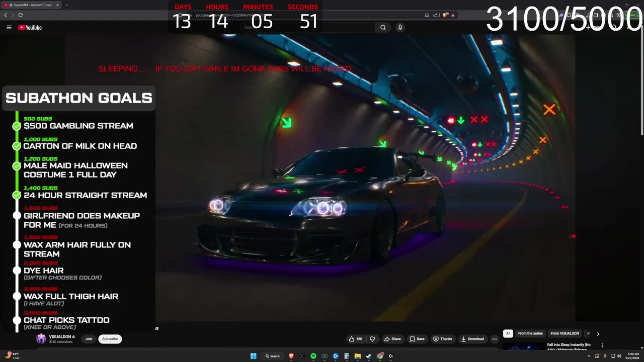Viewport: 644px width, 362px height.
Task: Open the VISUALDON channel avatar
Action: 41,339
